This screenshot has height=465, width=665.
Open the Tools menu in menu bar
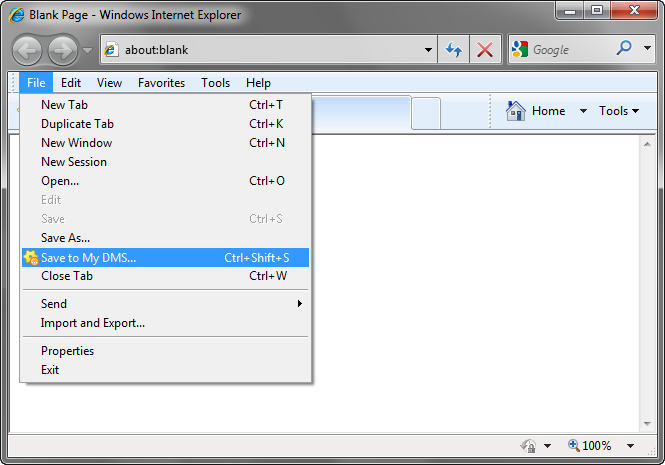click(x=215, y=82)
